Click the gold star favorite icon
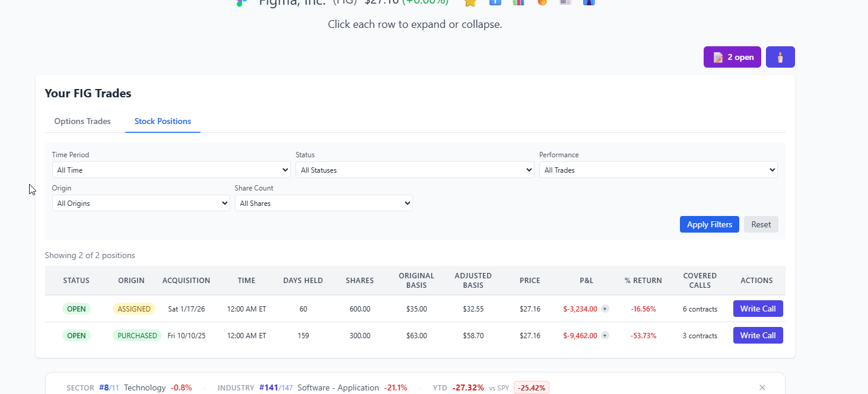 pyautogui.click(x=470, y=2)
